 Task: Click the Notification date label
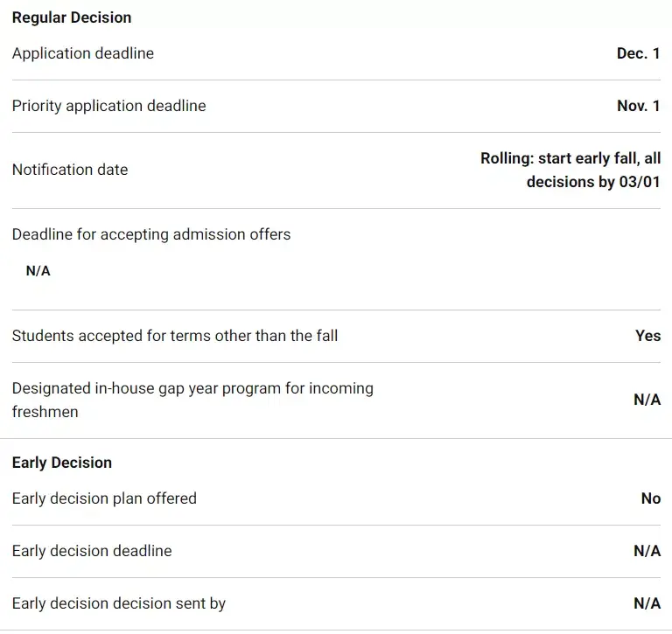[x=70, y=170]
